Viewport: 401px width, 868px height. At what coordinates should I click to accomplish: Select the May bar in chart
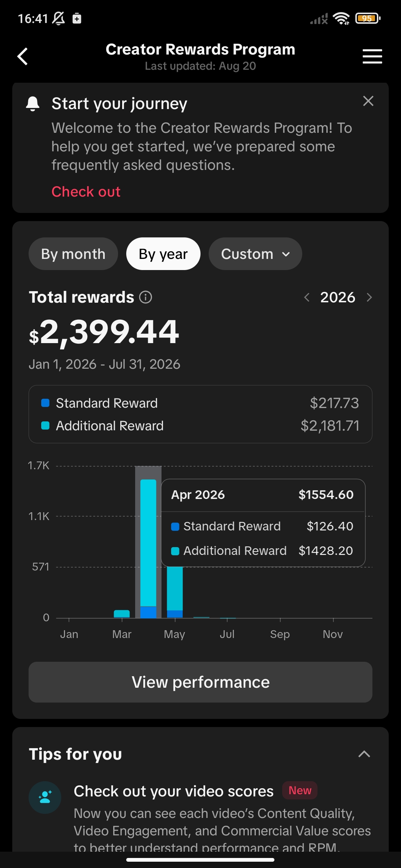click(175, 592)
